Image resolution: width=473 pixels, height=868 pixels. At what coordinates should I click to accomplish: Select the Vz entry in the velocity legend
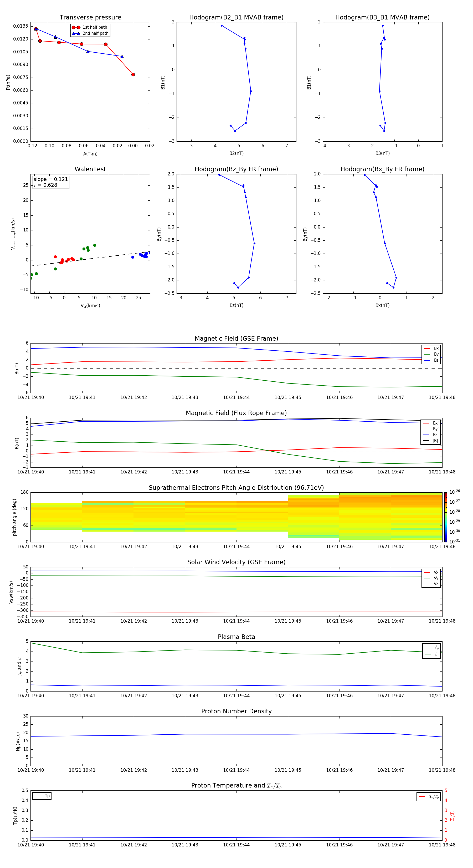[x=431, y=584]
